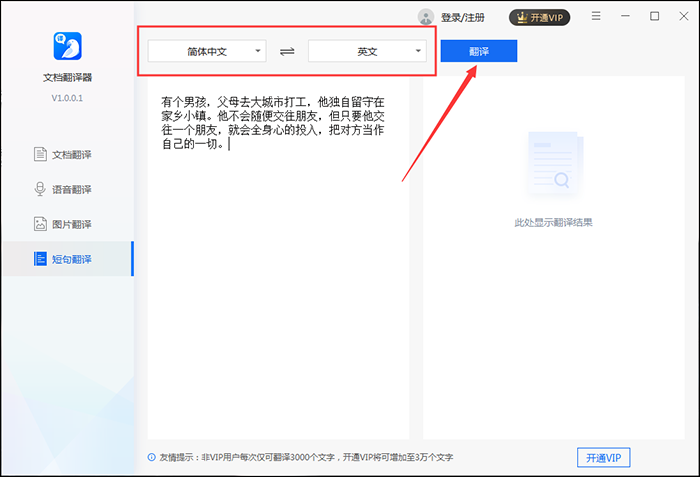Click the info icon beside 友情提示
Viewport: 700px width, 477px height.
click(x=151, y=457)
